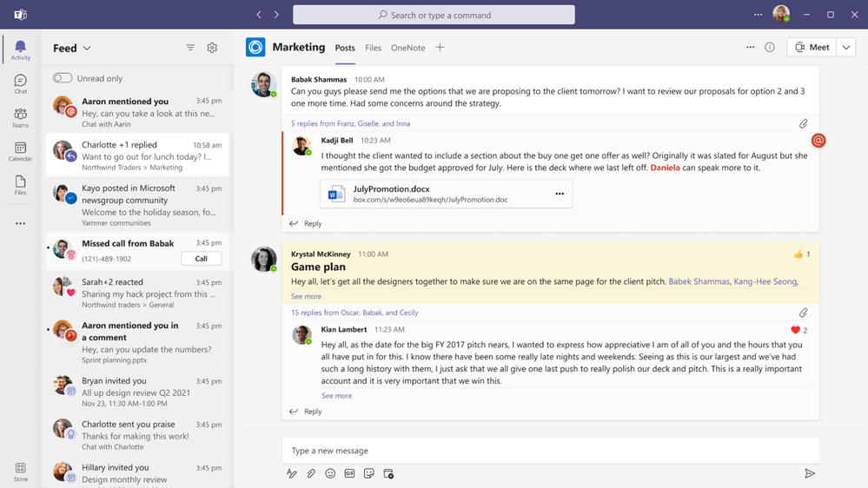Switch to the Files tab
Viewport: 868px width, 488px height.
click(373, 48)
